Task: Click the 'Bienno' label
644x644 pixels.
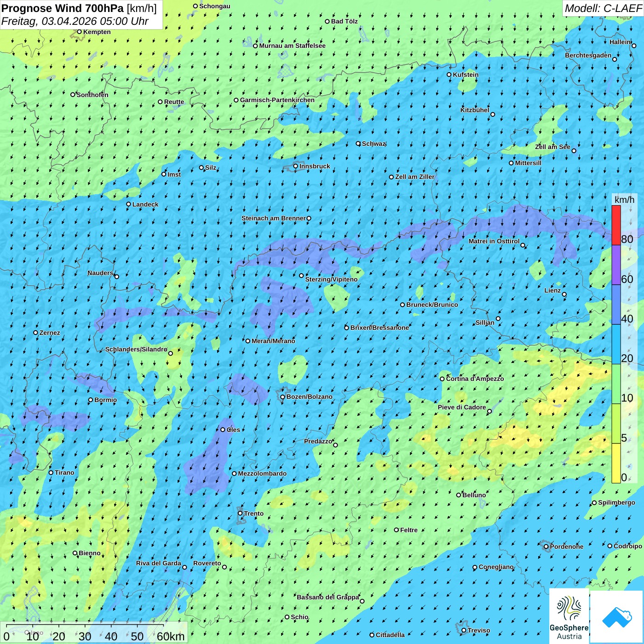Action: (x=90, y=553)
